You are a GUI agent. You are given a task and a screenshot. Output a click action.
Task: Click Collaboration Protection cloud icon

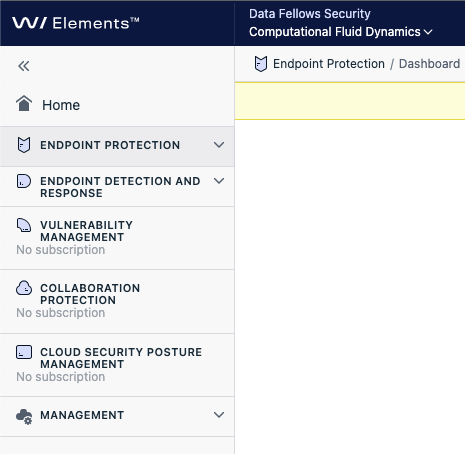[x=24, y=288]
